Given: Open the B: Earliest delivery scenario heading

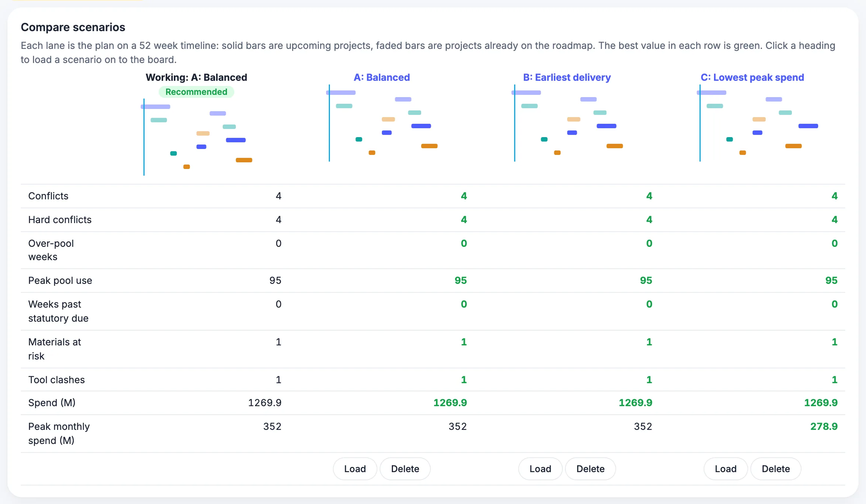Looking at the screenshot, I should click(x=567, y=77).
